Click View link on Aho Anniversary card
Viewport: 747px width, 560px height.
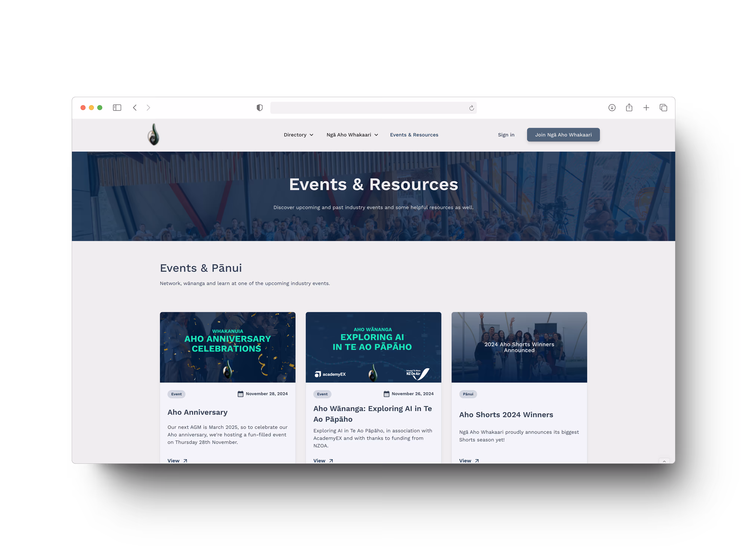pyautogui.click(x=177, y=461)
